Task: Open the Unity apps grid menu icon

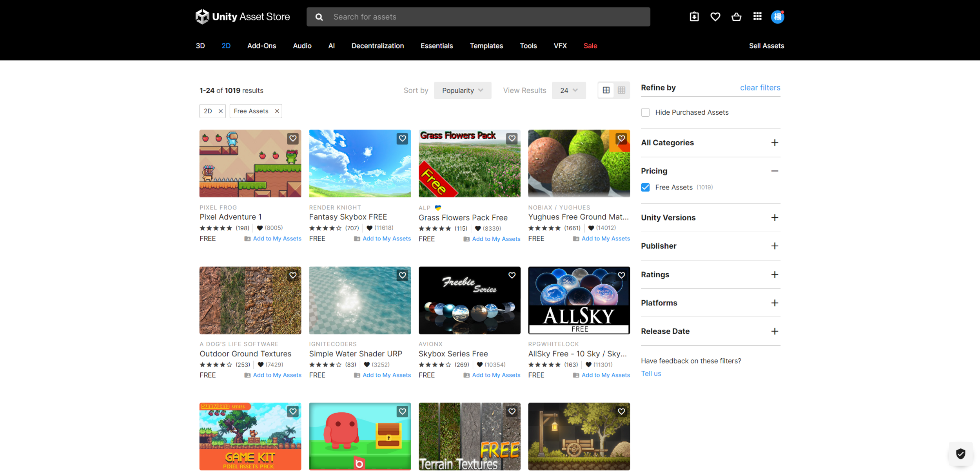Action: click(x=757, y=16)
